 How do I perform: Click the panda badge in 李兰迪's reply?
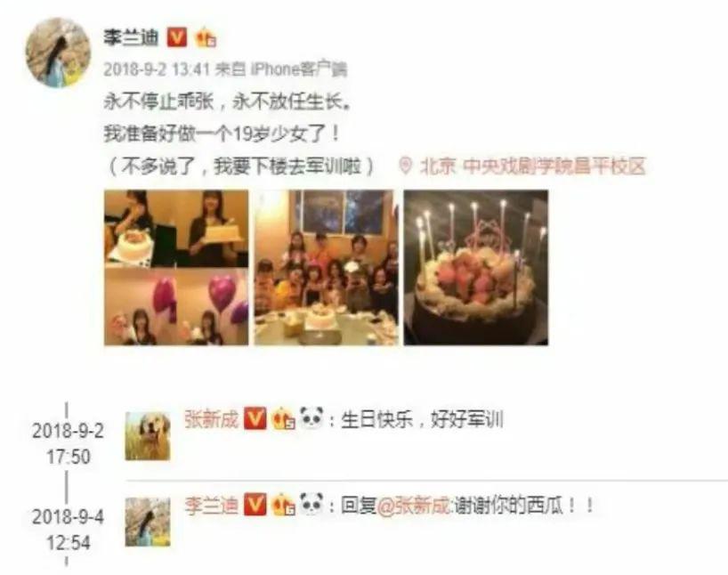(311, 504)
